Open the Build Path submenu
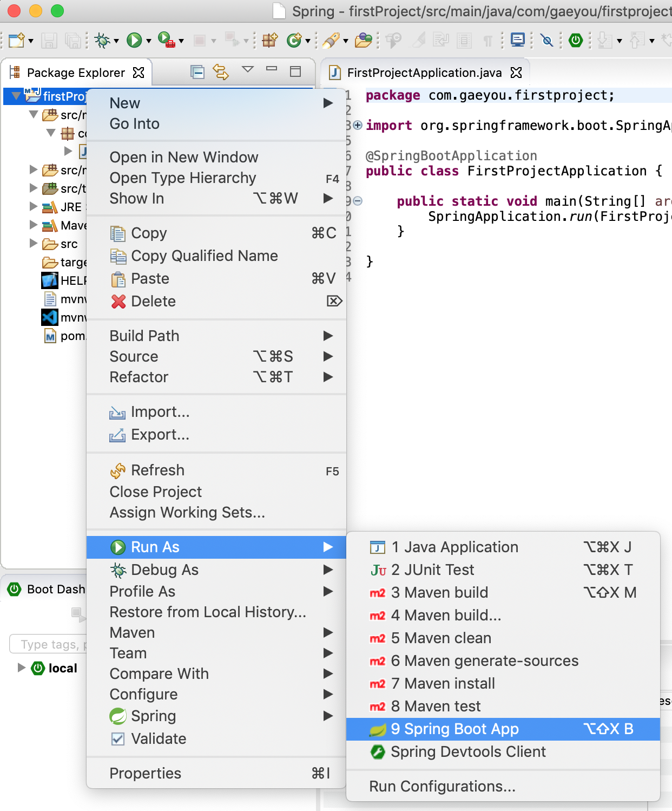The height and width of the screenshot is (811, 672). point(216,336)
